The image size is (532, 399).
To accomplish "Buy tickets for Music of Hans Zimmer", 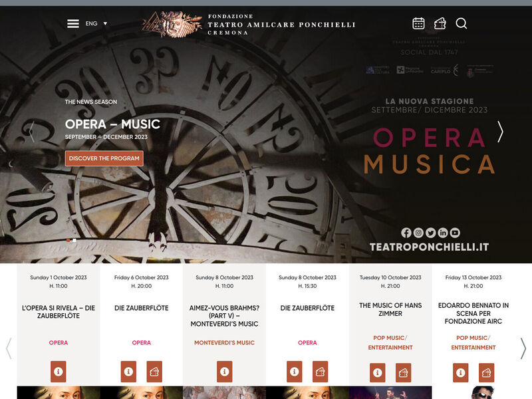I will pos(404,372).
